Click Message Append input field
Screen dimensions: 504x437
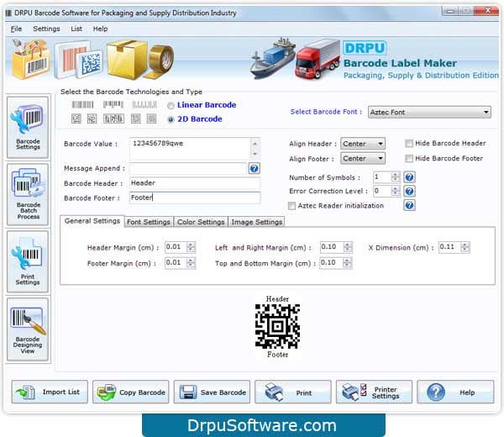188,169
